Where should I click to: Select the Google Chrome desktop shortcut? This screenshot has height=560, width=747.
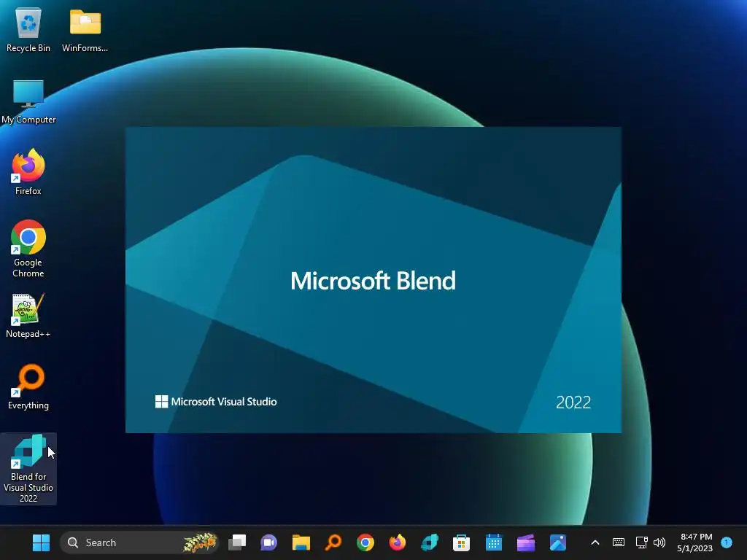click(28, 248)
